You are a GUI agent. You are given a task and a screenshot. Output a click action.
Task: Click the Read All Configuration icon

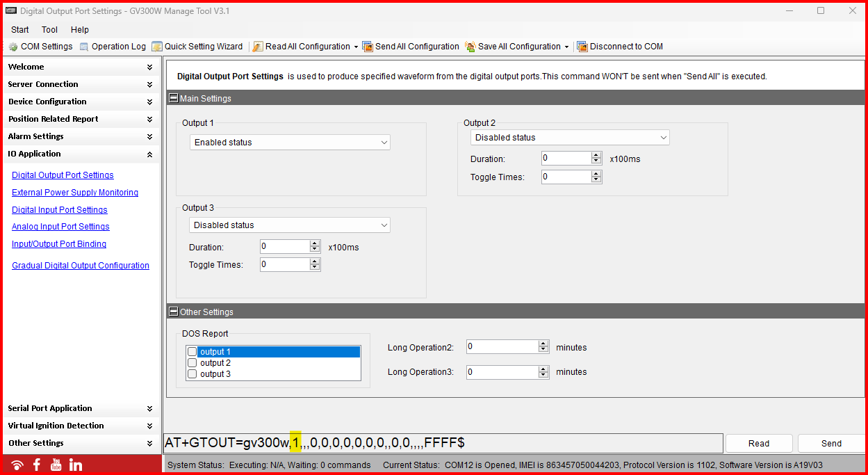(258, 47)
